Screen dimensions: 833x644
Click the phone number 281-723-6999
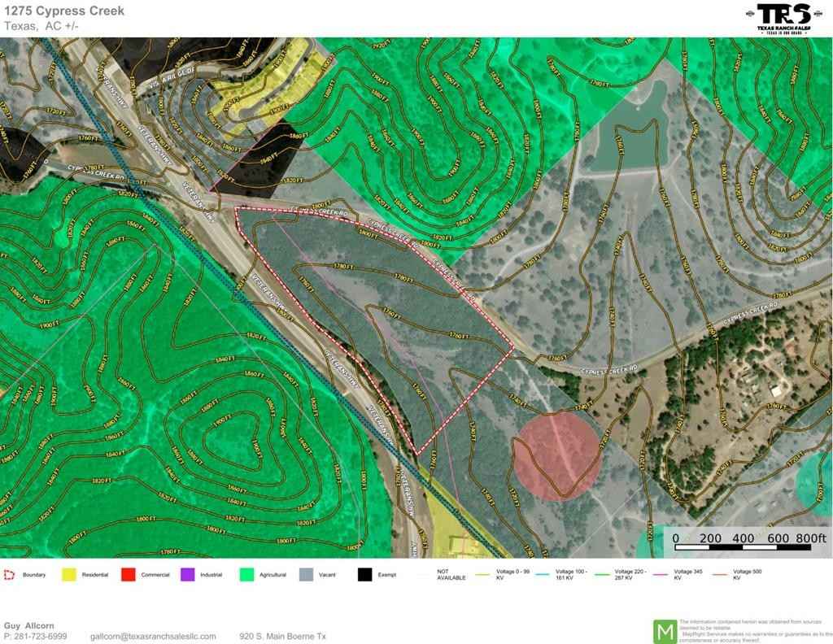[41, 637]
